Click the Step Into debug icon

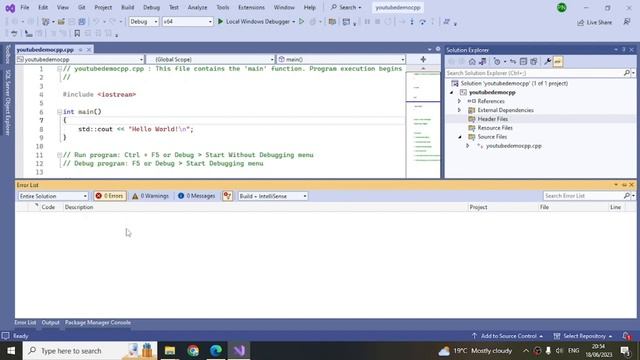pos(412,22)
